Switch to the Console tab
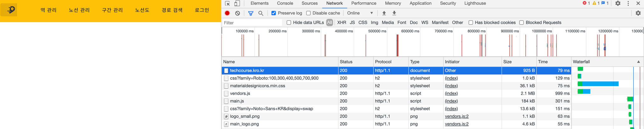The image size is (644, 129). coord(285,3)
